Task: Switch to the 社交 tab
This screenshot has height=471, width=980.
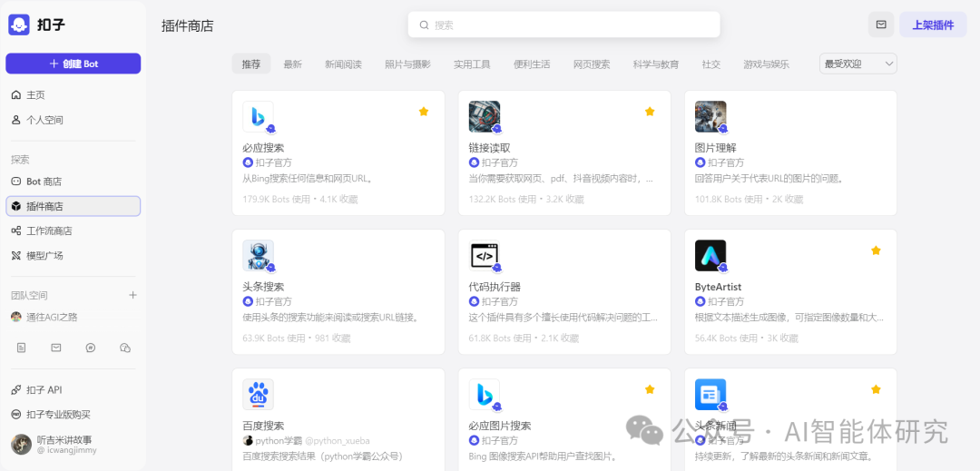Action: click(711, 64)
